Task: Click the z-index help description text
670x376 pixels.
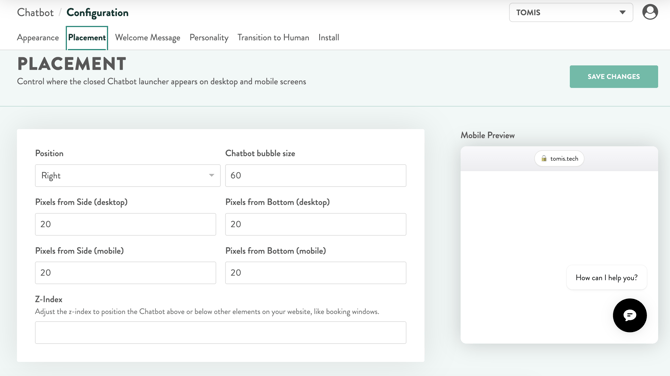Action: click(x=207, y=312)
